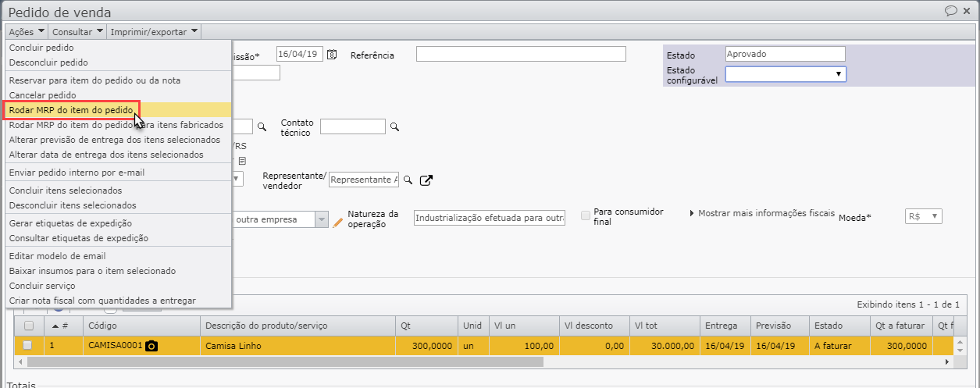Click the Previsão column header
This screenshot has height=388, width=980.
(x=780, y=326)
